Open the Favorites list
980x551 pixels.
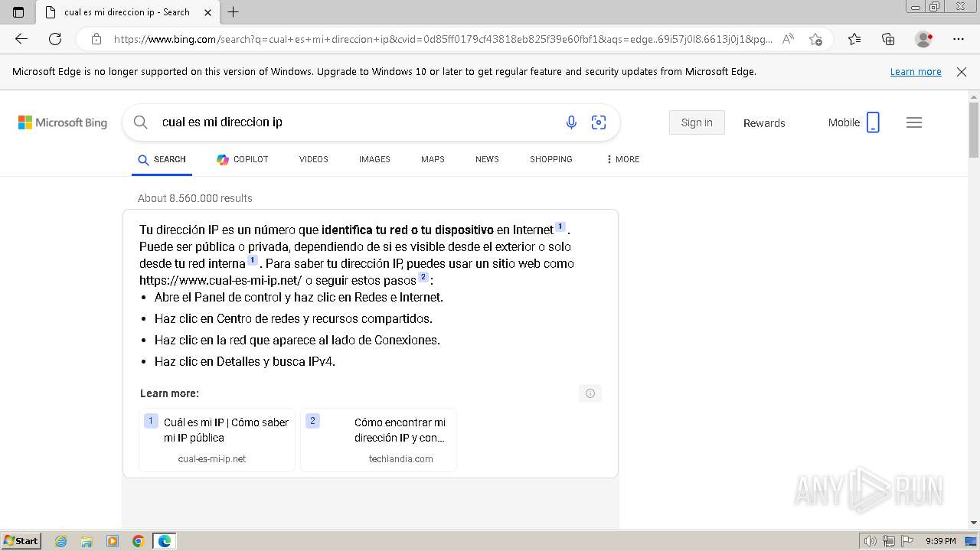[854, 39]
